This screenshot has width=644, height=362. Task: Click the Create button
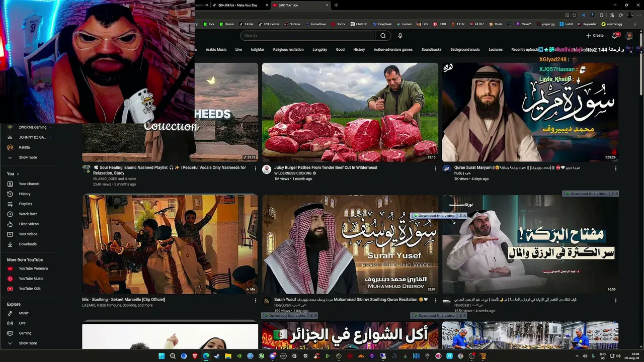(595, 36)
